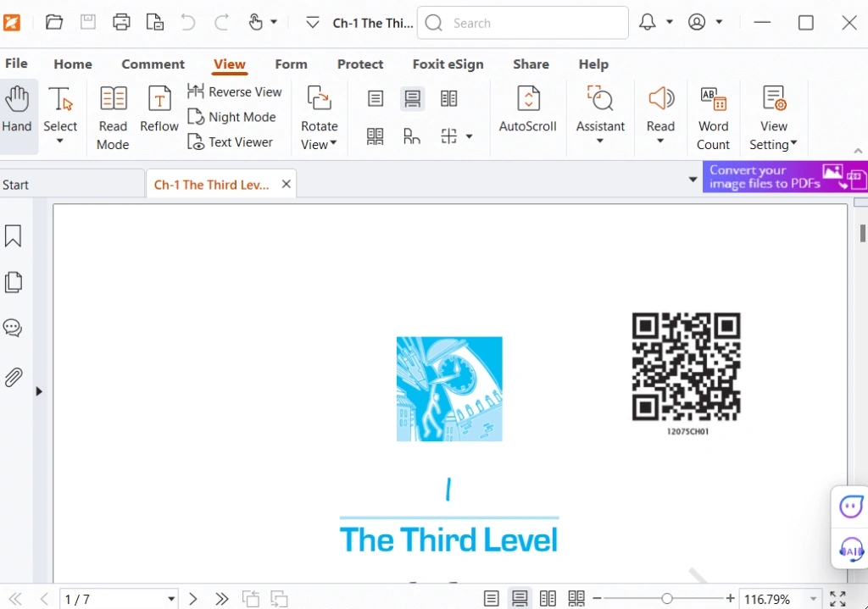Expand the split view dropdown arrow

(469, 136)
